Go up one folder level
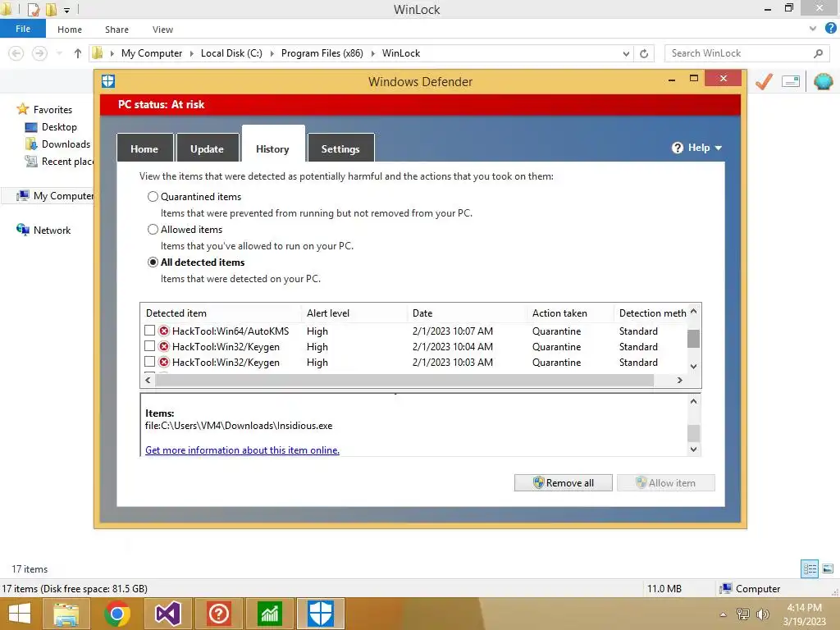 coord(78,53)
